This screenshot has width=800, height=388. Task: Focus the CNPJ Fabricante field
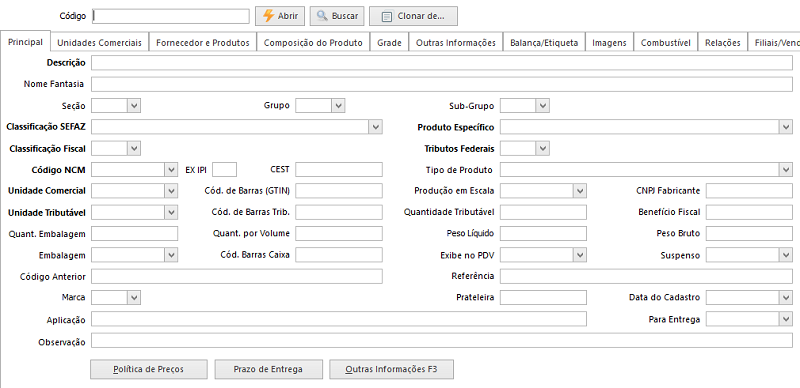[x=749, y=191]
